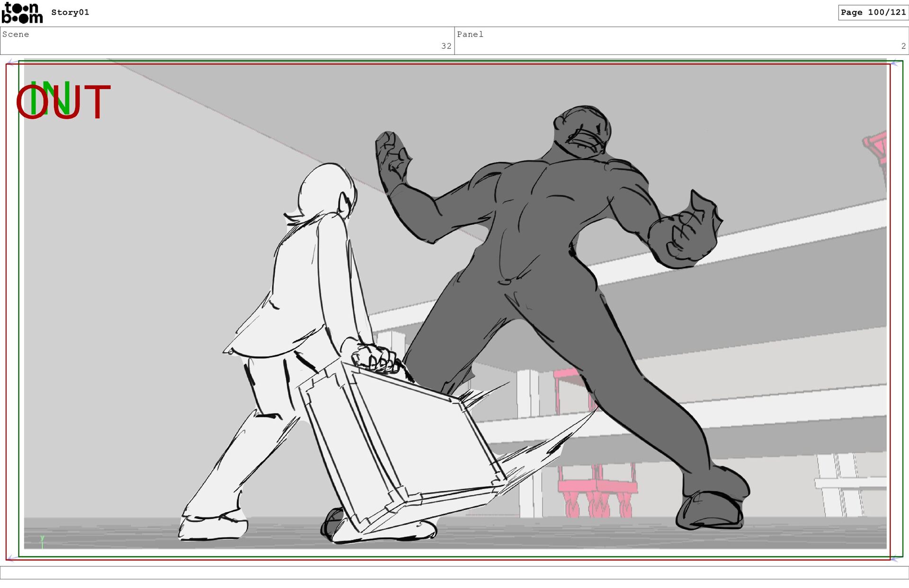This screenshot has width=909, height=588.
Task: Click the top-right camera frame arrow
Action: (895, 62)
